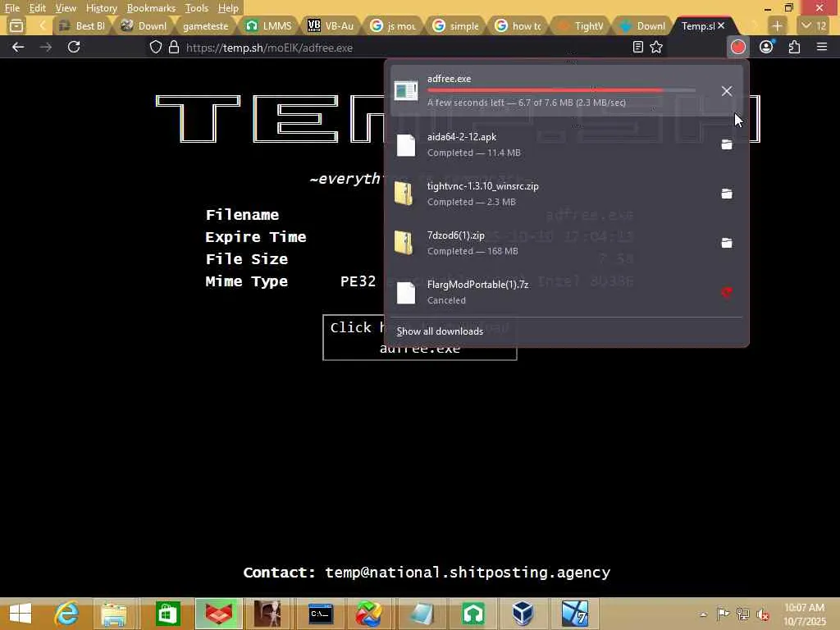Click the site security padlock icon

click(x=174, y=48)
